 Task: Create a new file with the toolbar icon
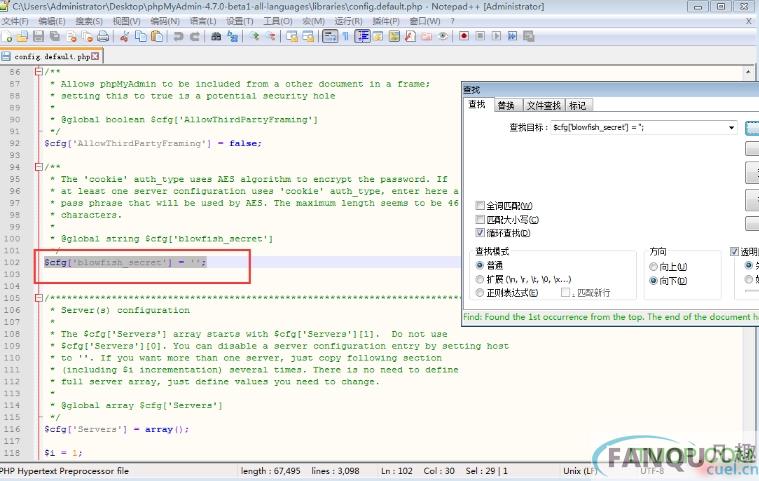8,36
